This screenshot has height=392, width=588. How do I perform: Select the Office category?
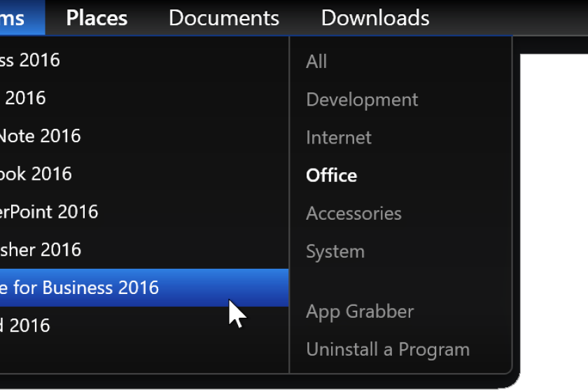(332, 175)
